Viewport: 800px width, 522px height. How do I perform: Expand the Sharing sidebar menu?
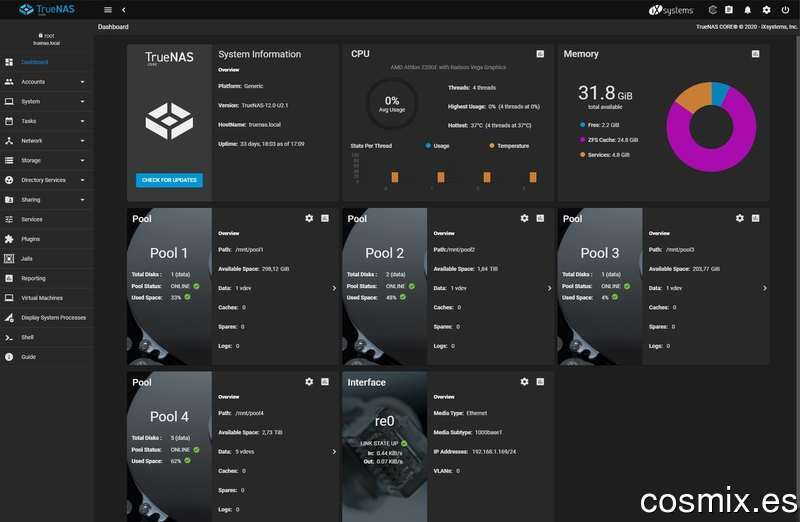tap(47, 200)
